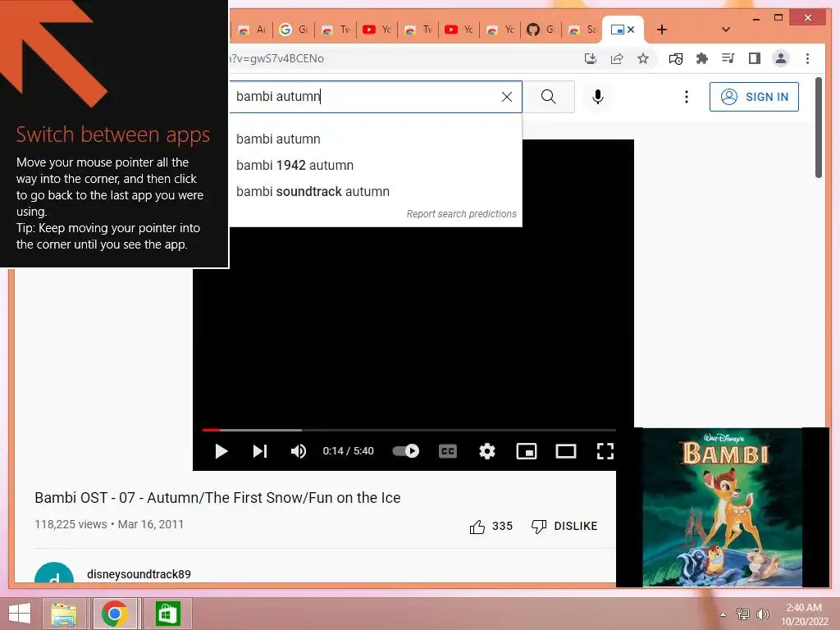Open Chrome three-dot menu
The width and height of the screenshot is (840, 630).
point(807,58)
